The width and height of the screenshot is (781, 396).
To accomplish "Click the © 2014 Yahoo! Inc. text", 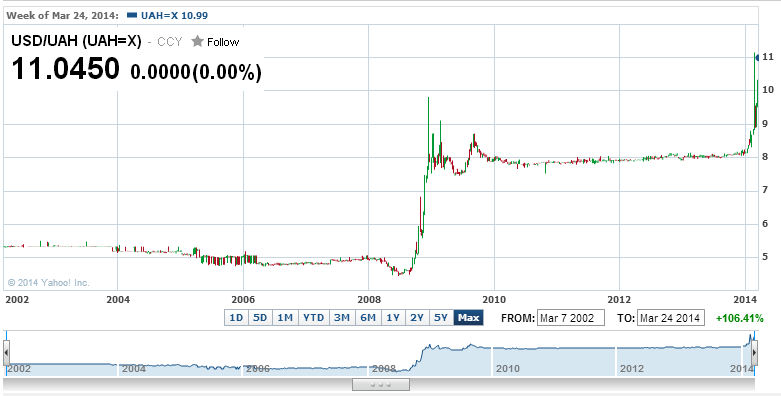I will click(48, 283).
